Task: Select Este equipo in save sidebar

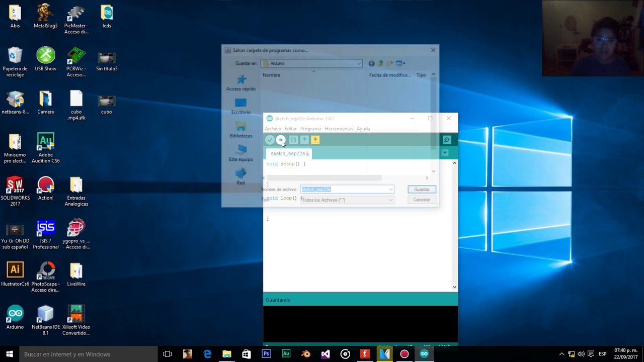Action: (x=241, y=153)
